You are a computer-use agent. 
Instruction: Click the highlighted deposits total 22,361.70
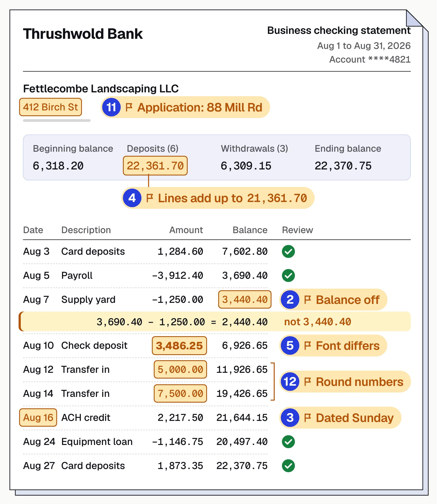coord(155,166)
